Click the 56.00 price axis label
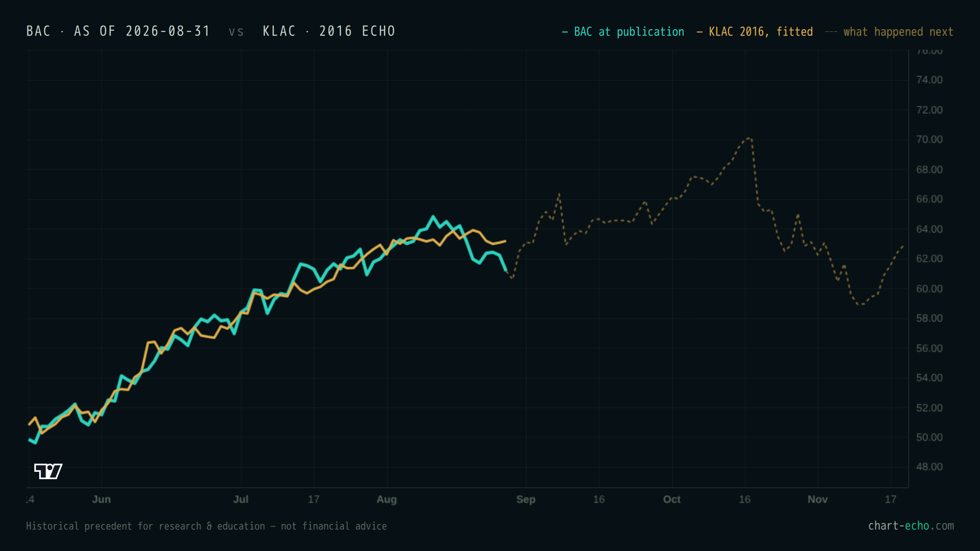 click(929, 349)
